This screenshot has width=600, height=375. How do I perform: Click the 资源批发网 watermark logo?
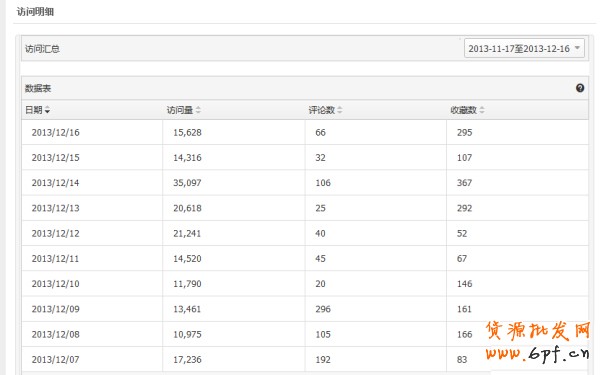point(537,331)
